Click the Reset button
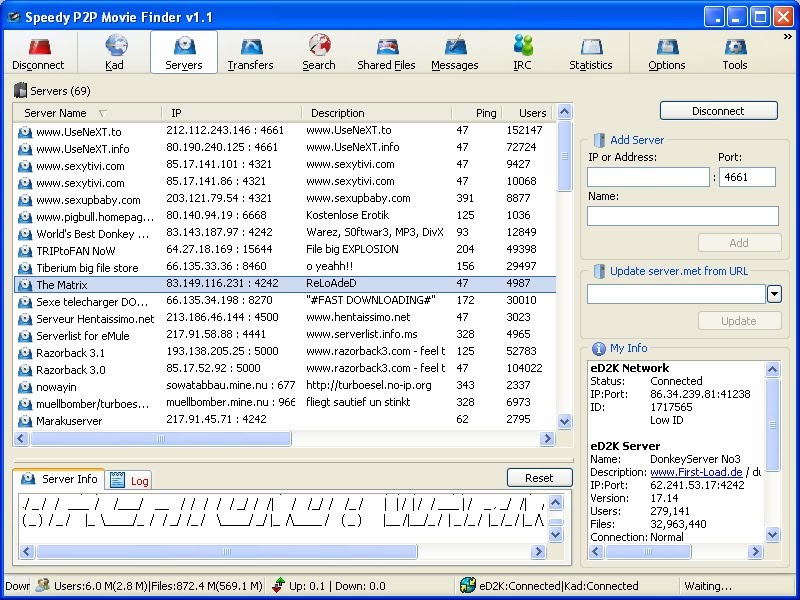Screen dimensions: 800x600 (539, 478)
